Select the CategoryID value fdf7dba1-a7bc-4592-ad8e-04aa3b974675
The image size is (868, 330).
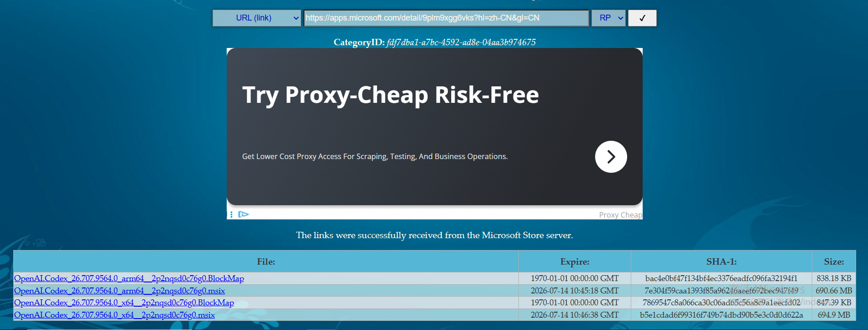pyautogui.click(x=461, y=43)
